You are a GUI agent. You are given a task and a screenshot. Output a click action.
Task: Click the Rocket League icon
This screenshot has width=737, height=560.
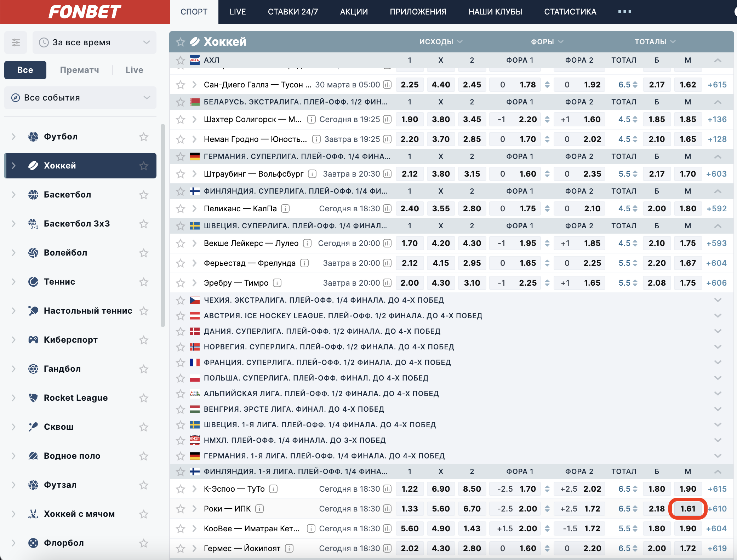tap(33, 398)
